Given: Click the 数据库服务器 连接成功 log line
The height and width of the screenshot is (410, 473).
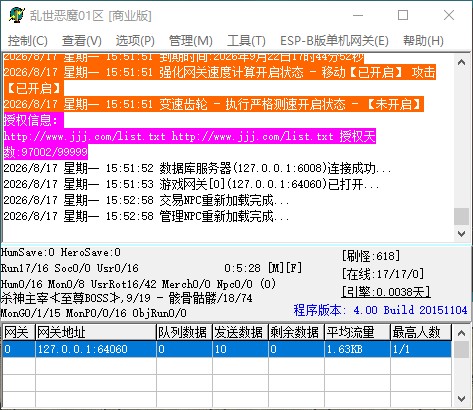Looking at the screenshot, I should (x=197, y=168).
